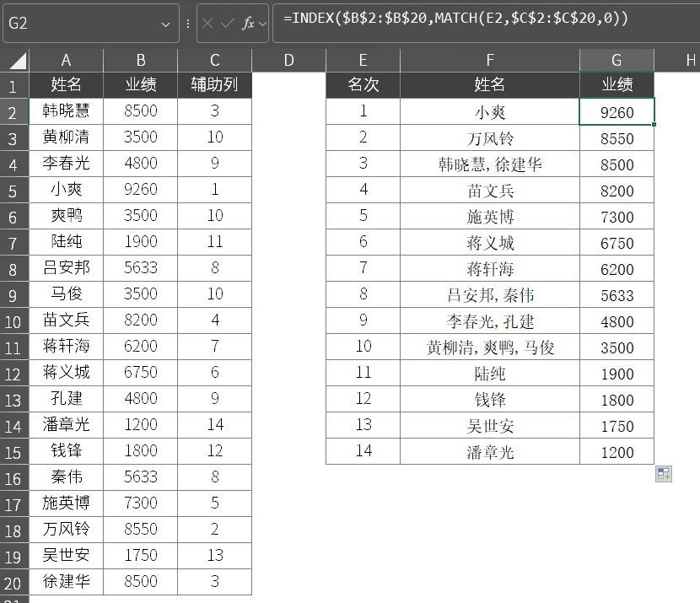Viewport: 700px width, 603px height.
Task: Select row 1 header
Action: (13, 86)
